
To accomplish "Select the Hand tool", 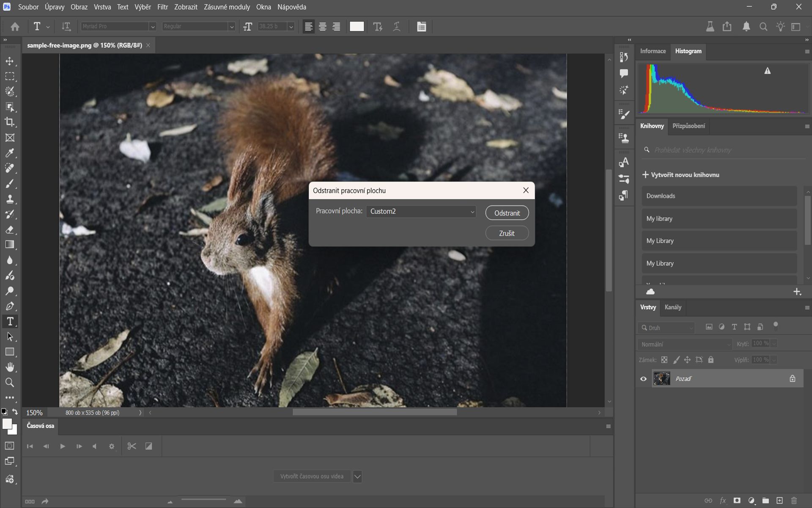I will [x=11, y=367].
